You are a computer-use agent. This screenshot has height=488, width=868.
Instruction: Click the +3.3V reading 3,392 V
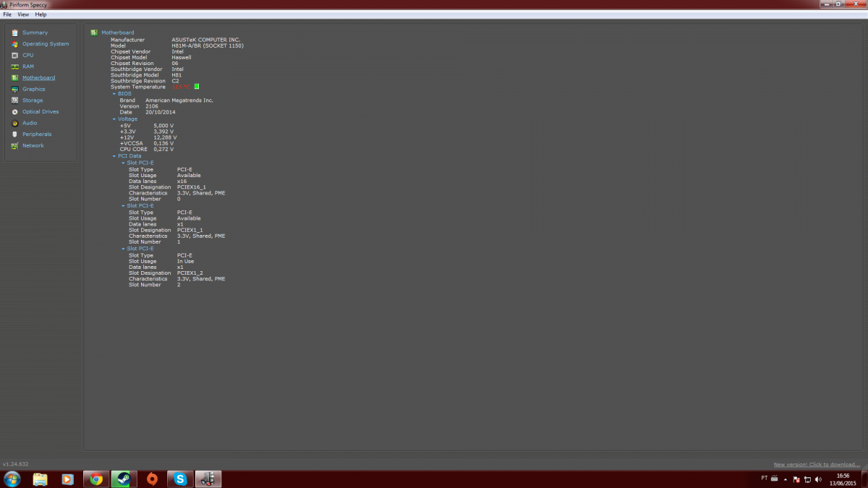point(163,132)
